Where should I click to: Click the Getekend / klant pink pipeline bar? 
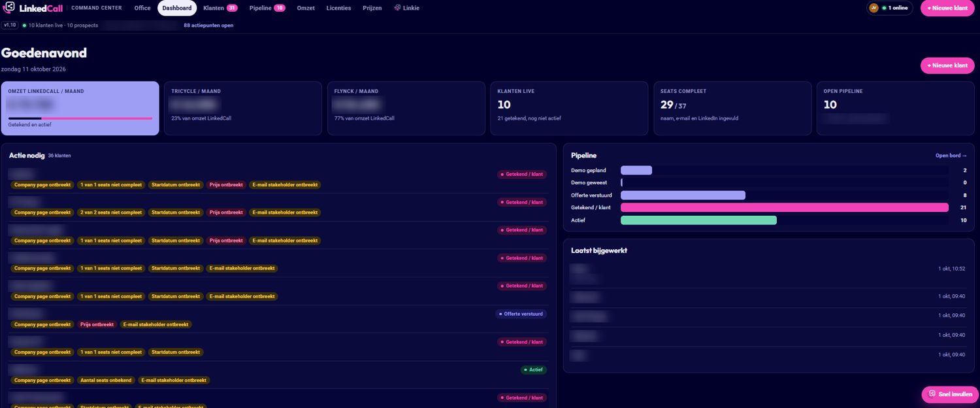click(x=784, y=207)
